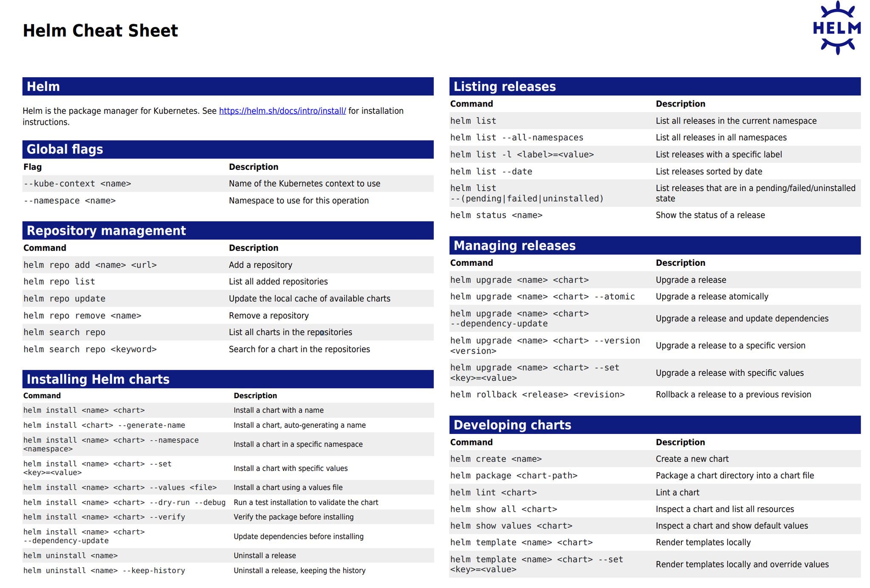Viewport: 870px width, 588px height.
Task: Click 'helm install <name> <chart> --verify' command
Action: click(104, 517)
